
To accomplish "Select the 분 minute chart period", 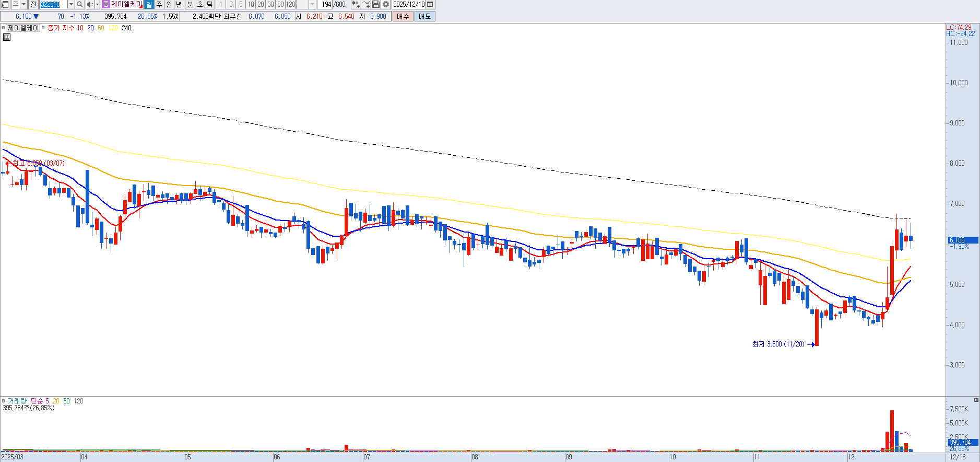I will click(x=190, y=5).
